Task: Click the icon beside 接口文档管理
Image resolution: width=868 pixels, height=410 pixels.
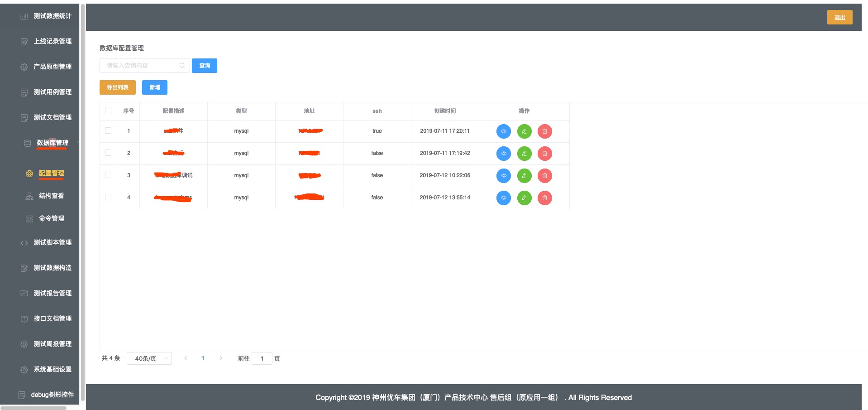Action: click(24, 319)
